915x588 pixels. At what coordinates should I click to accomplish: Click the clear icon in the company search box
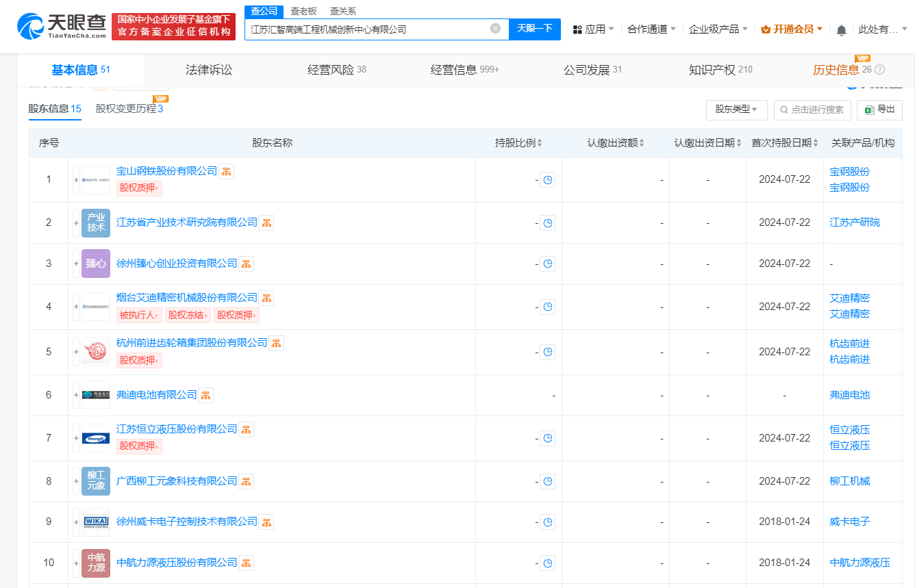495,28
